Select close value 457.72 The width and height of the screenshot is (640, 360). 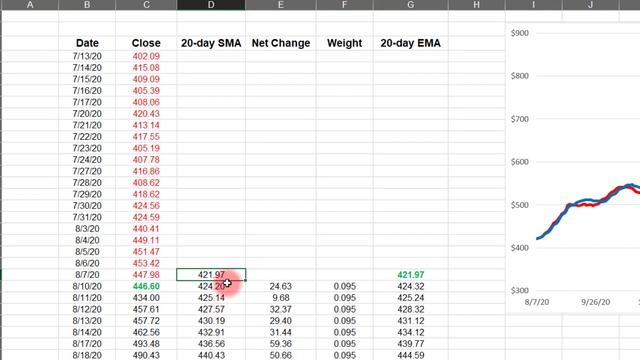[x=146, y=321]
